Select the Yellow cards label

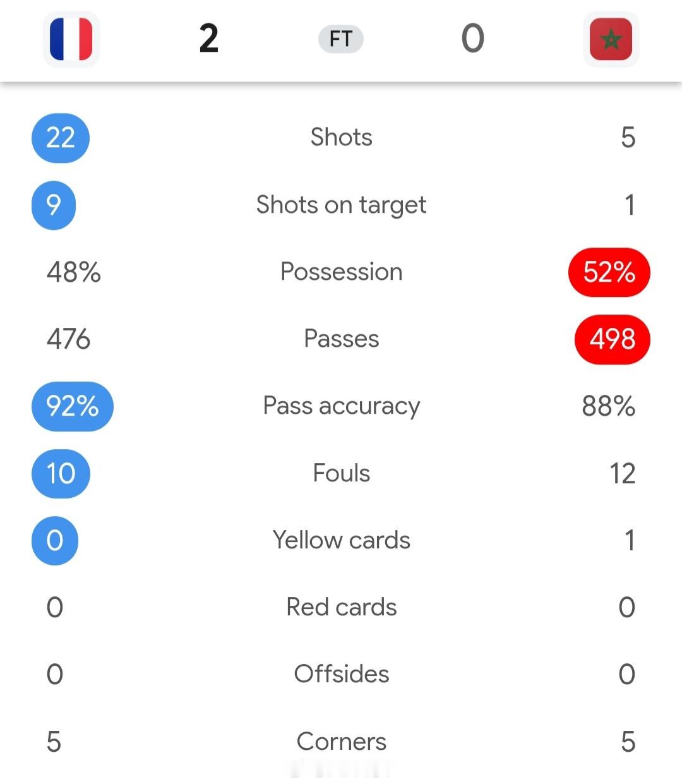tap(341, 540)
